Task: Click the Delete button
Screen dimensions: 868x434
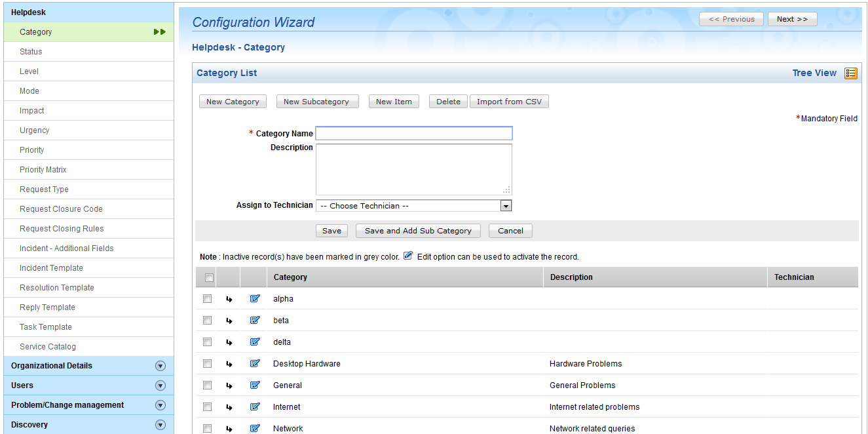Action: coord(448,102)
